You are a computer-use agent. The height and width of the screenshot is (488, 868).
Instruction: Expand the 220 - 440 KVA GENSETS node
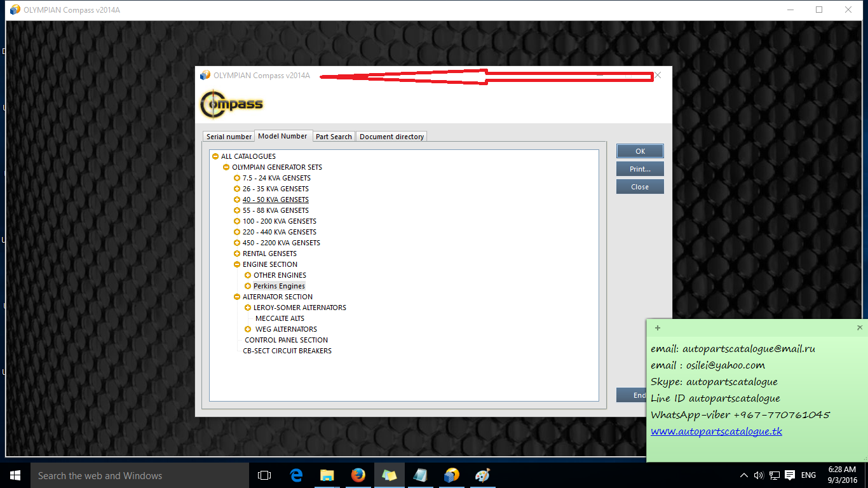(237, 232)
